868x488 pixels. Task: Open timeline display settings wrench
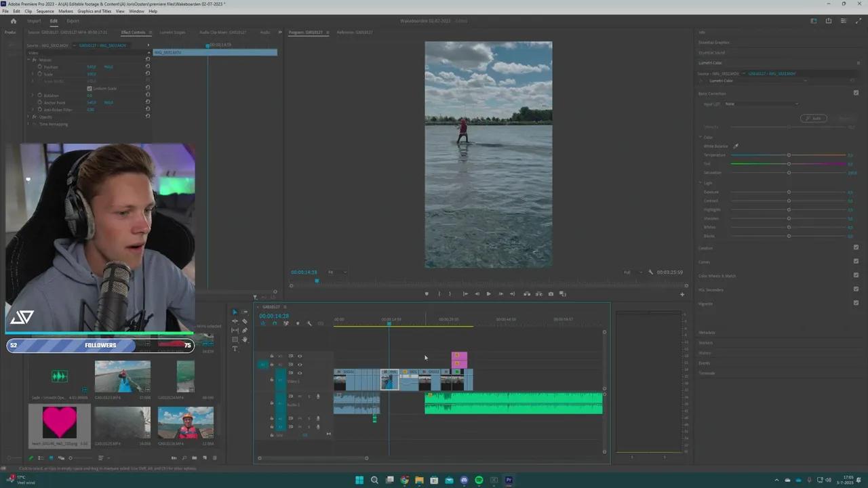[309, 323]
